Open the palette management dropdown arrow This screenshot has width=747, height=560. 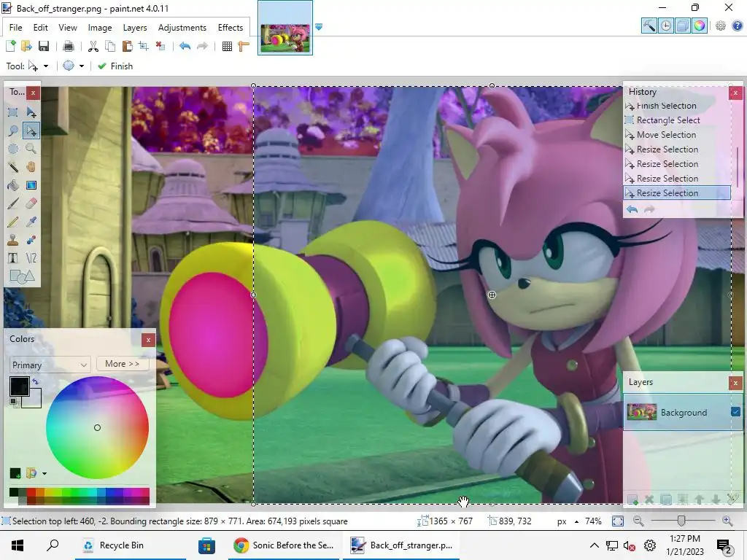44,473
